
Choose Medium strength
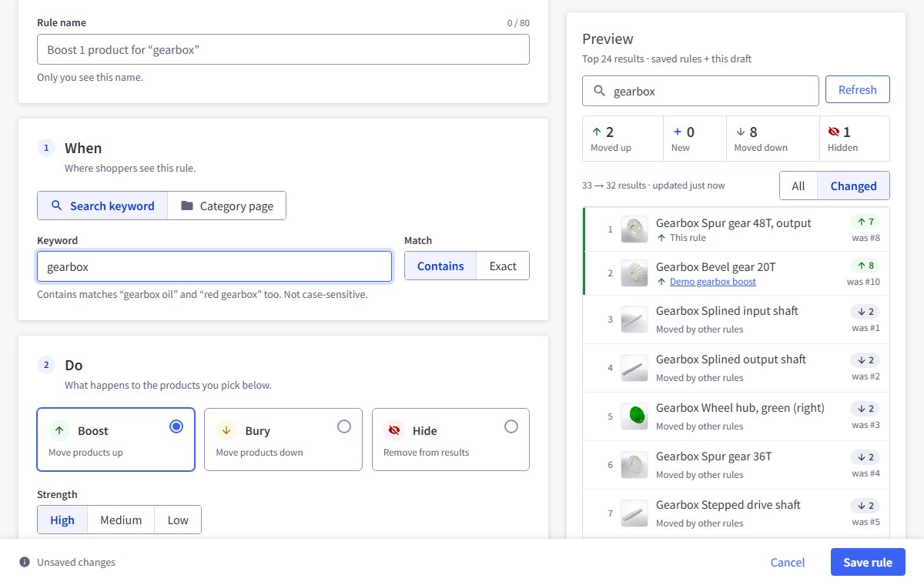[121, 520]
